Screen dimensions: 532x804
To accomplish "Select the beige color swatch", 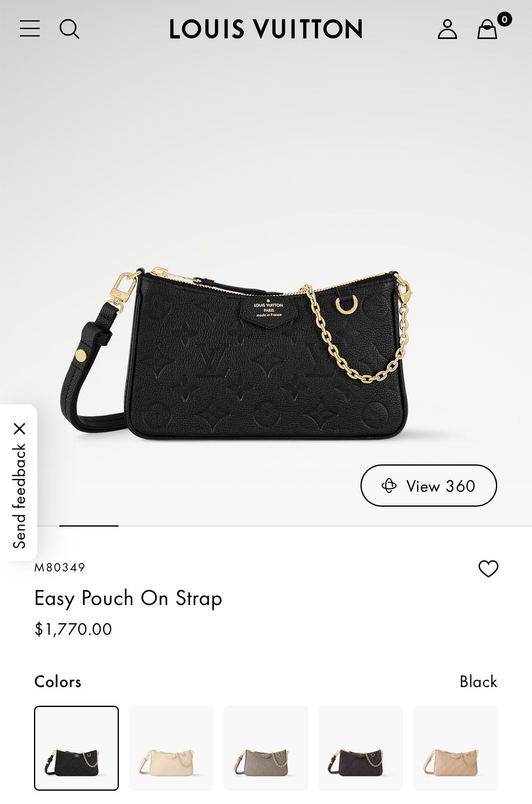I will tap(455, 748).
